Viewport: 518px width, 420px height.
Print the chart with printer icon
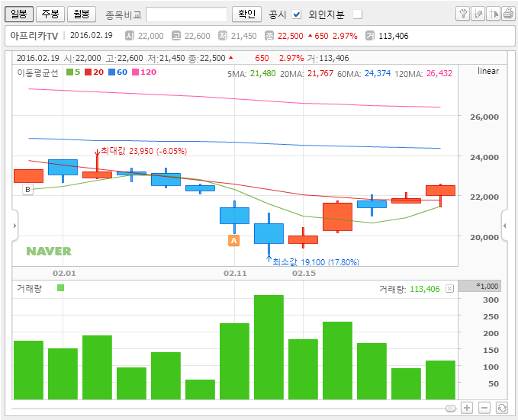click(508, 14)
